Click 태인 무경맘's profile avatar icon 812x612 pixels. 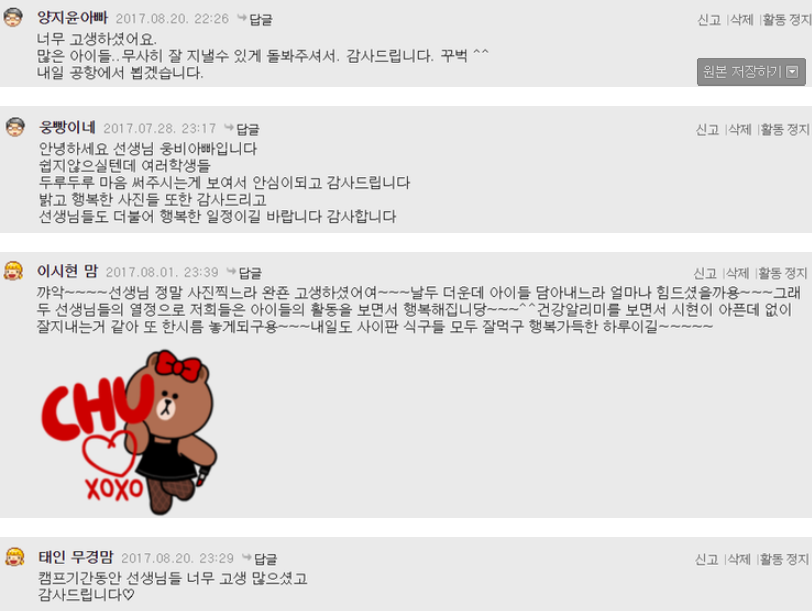click(15, 557)
